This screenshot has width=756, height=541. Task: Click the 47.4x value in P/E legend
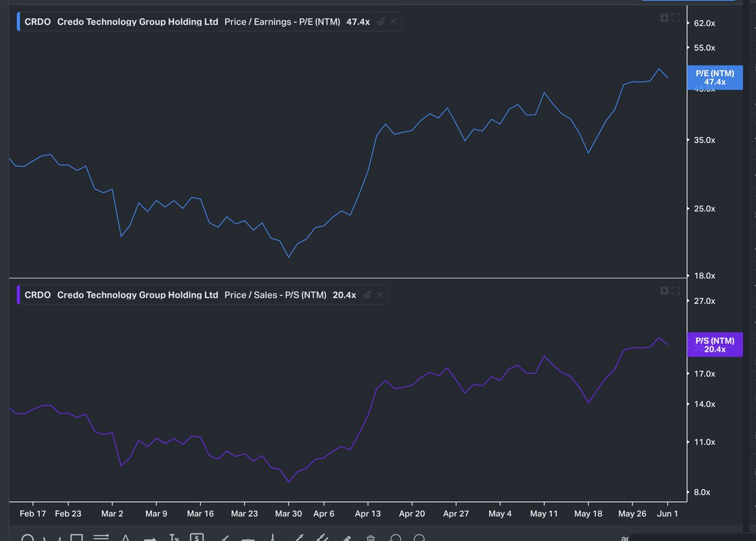[358, 21]
